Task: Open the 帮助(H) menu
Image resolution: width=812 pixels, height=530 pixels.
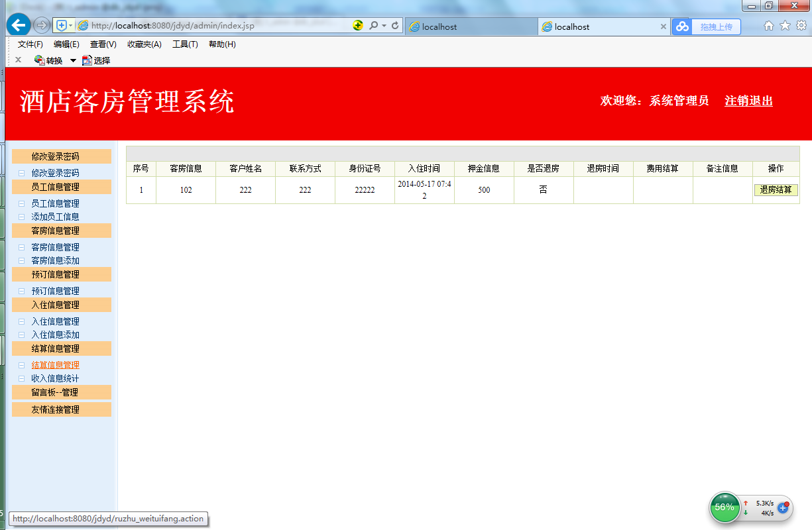Action: click(222, 44)
